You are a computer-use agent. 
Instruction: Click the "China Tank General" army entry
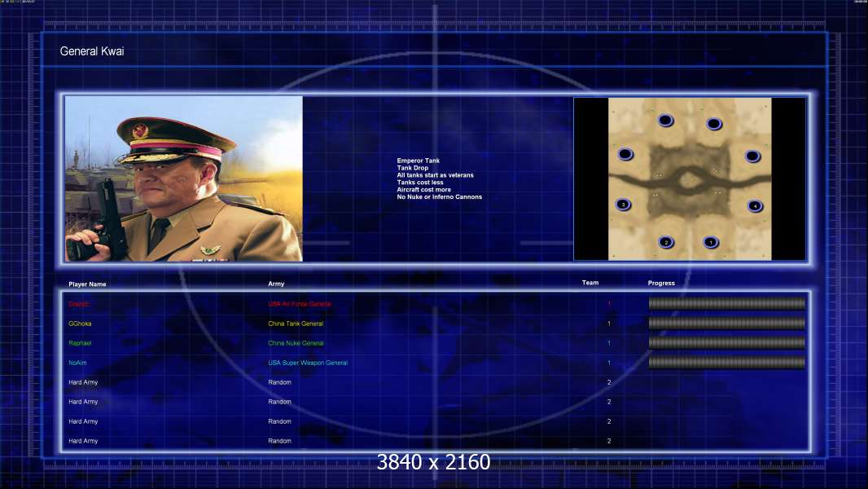296,324
